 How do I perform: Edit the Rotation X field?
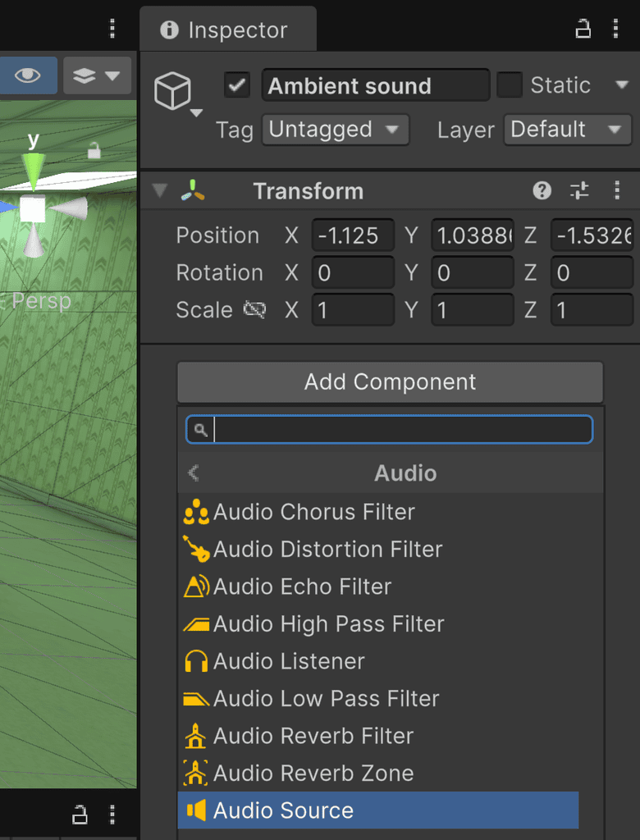coord(354,272)
